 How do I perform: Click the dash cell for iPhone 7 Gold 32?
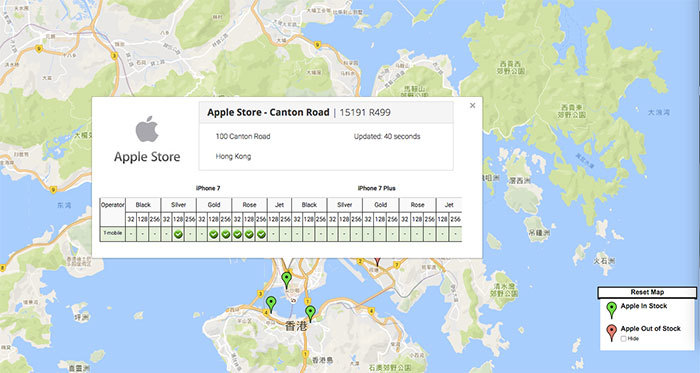click(202, 234)
